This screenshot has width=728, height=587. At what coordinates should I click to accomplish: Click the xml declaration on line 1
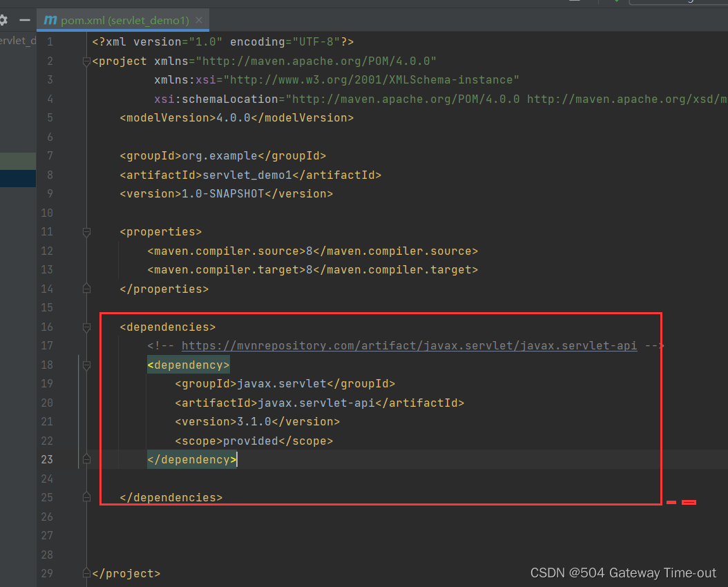point(223,41)
